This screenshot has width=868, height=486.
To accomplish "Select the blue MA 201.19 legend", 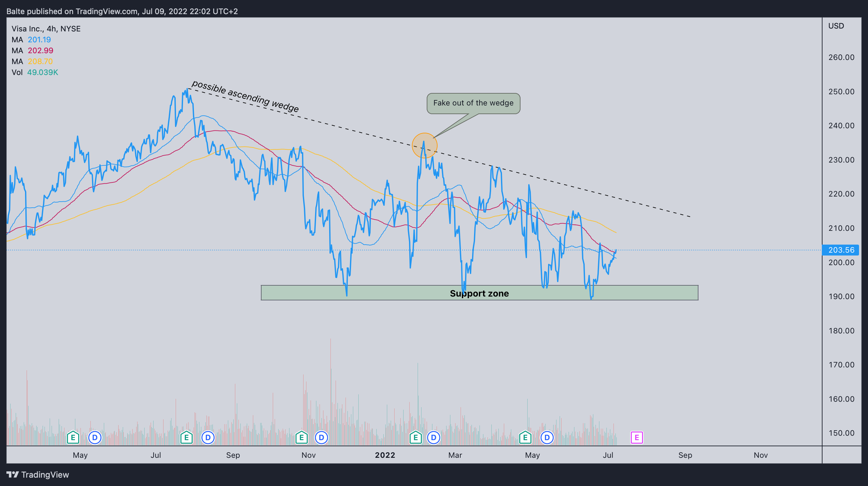I will pos(31,39).
